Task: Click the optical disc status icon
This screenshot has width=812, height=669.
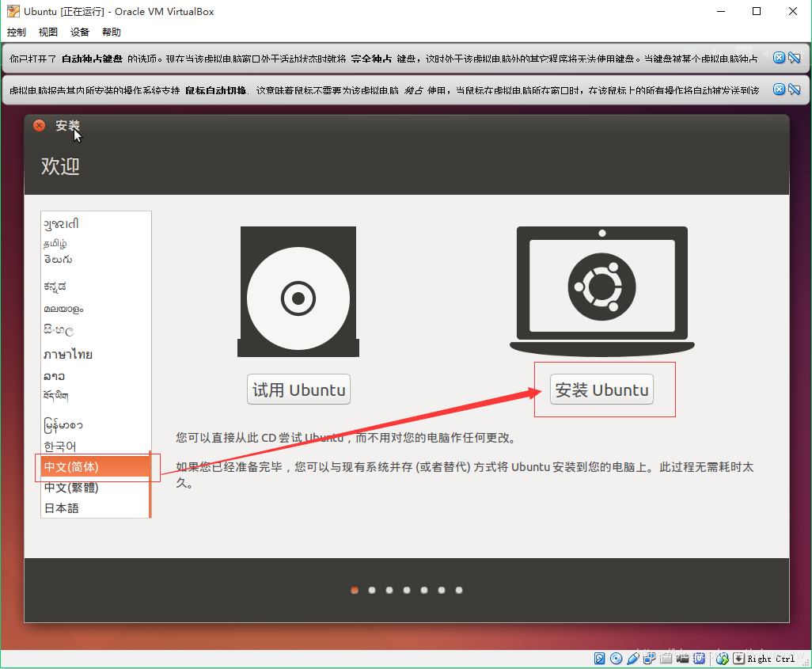Action: 616,658
